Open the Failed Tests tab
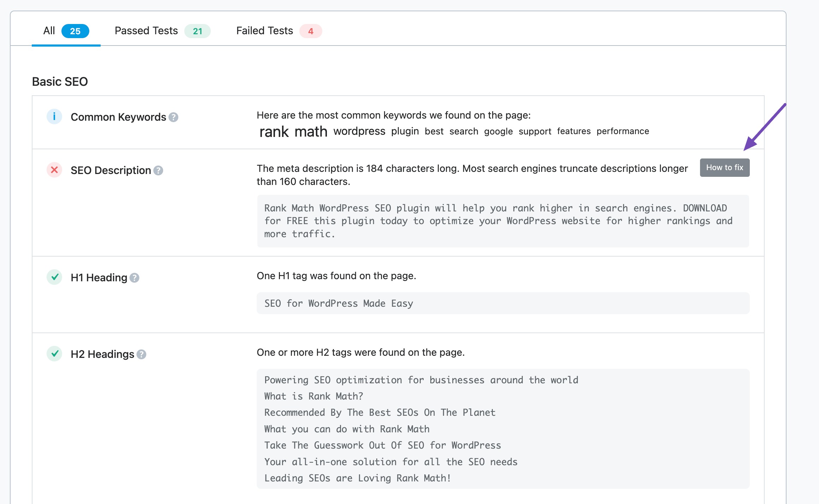The width and height of the screenshot is (819, 504). 279,31
